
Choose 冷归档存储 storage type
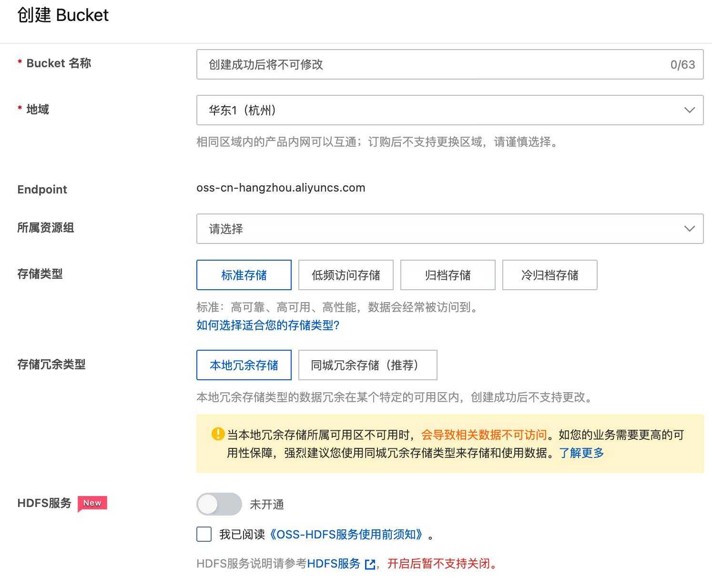549,275
